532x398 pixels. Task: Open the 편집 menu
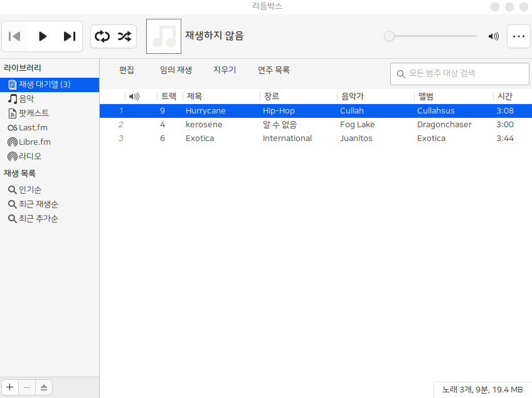click(x=127, y=70)
